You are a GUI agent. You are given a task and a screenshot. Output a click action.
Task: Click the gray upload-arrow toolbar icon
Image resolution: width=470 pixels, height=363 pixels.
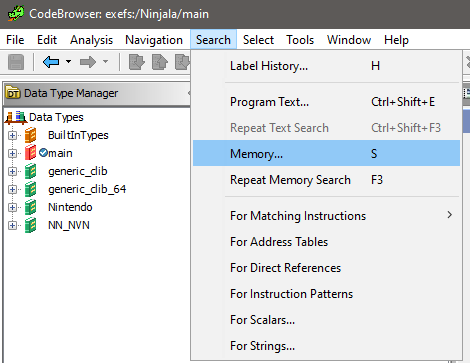click(160, 62)
